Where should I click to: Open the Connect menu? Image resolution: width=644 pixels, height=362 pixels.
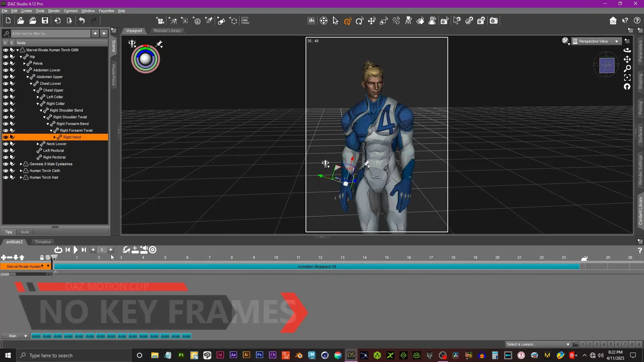[70, 11]
